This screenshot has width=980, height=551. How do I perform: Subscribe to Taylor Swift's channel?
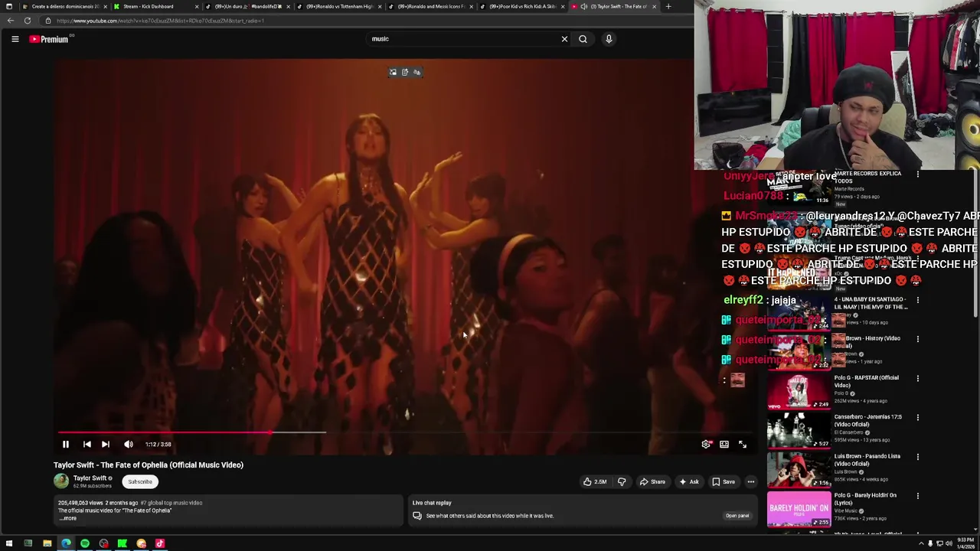(140, 481)
